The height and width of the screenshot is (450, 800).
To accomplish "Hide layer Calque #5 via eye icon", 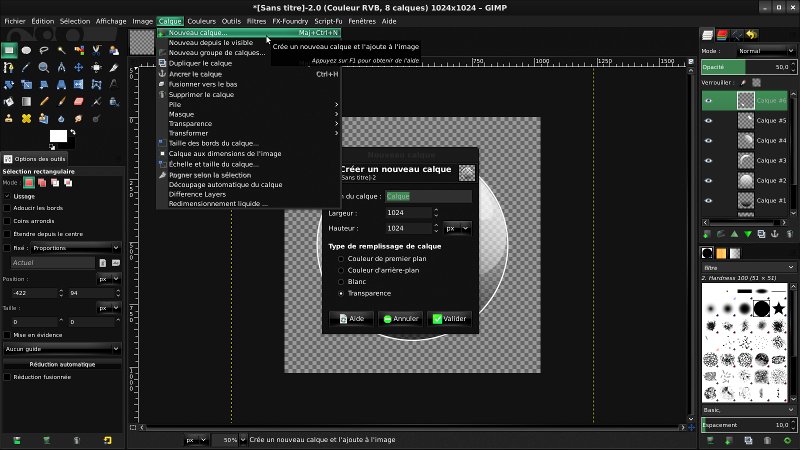I will pyautogui.click(x=708, y=120).
